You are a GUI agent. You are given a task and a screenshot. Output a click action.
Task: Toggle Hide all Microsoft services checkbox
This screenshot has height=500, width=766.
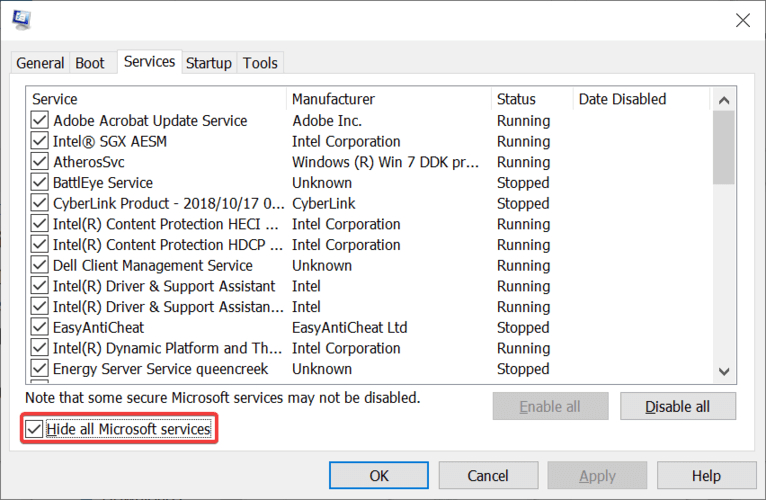point(34,429)
